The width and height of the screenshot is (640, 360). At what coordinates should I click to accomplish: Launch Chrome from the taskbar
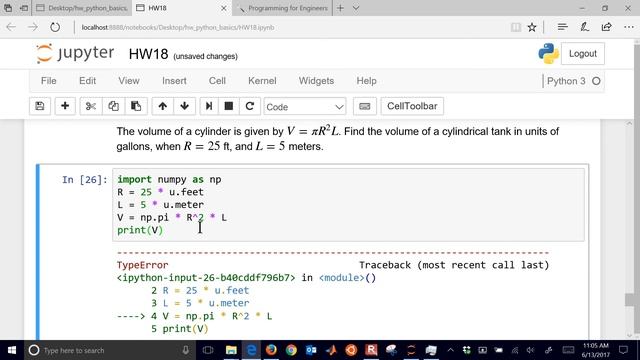(291, 350)
